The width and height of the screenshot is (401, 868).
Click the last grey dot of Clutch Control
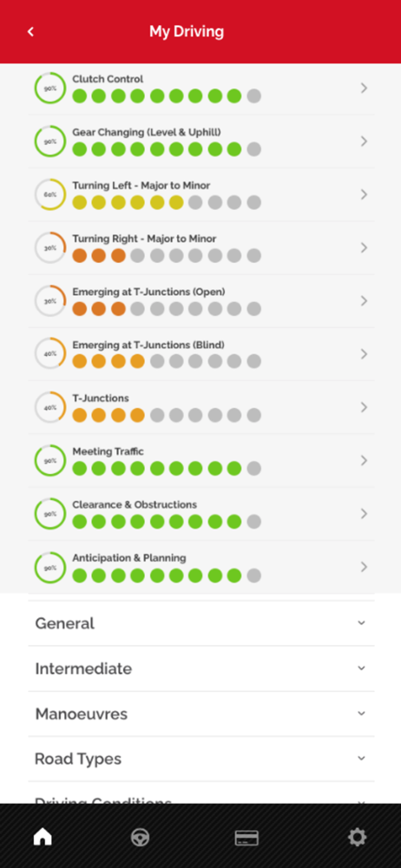point(253,95)
